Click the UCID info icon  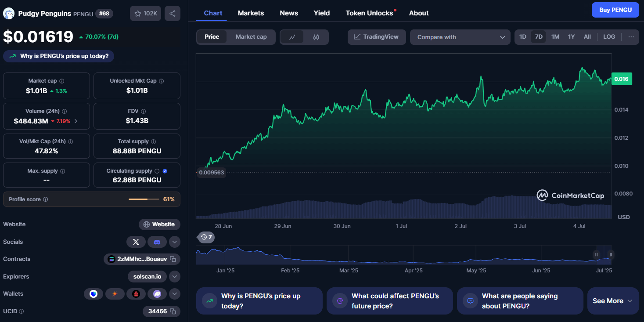[22, 311]
